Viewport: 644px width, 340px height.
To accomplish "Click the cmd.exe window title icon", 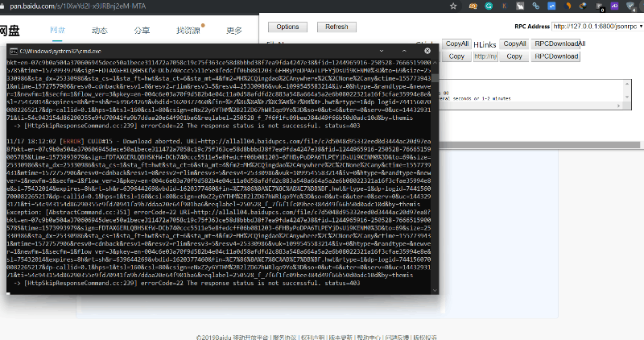I will 14,51.
